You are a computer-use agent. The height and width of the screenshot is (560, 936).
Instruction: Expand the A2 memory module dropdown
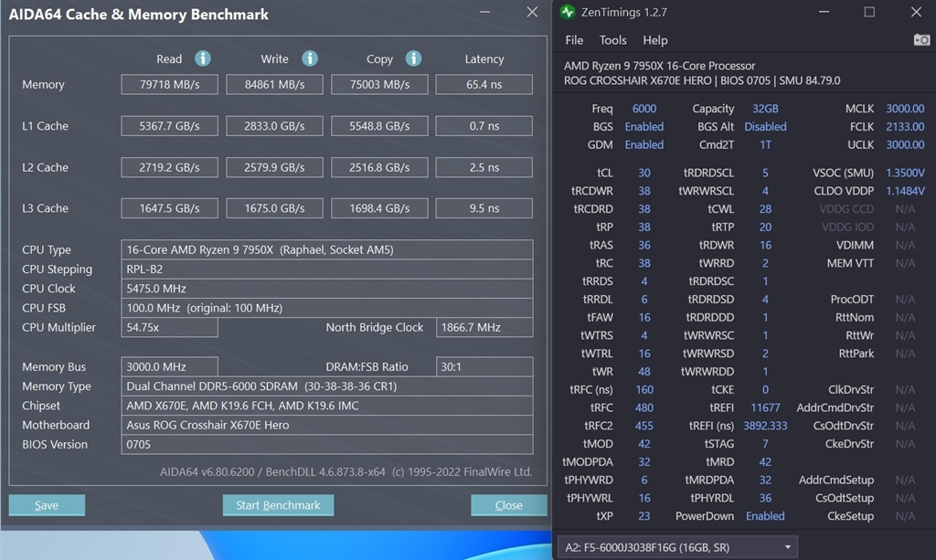point(677,547)
